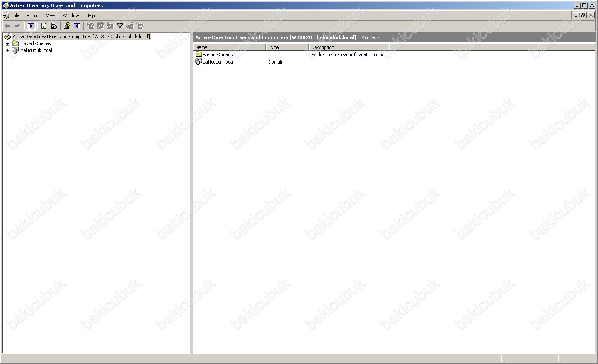
Task: Click the Saved Queries folder icon in tree
Action: (x=15, y=43)
